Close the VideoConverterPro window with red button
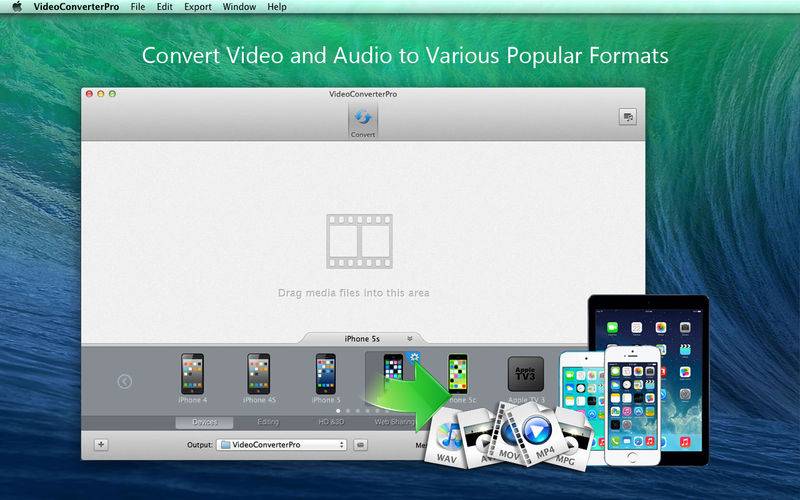800x500 pixels. 89,94
